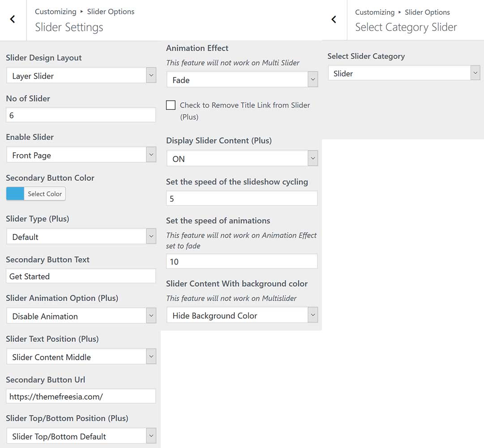Open Slider Type (Plus) dropdown

coord(81,237)
